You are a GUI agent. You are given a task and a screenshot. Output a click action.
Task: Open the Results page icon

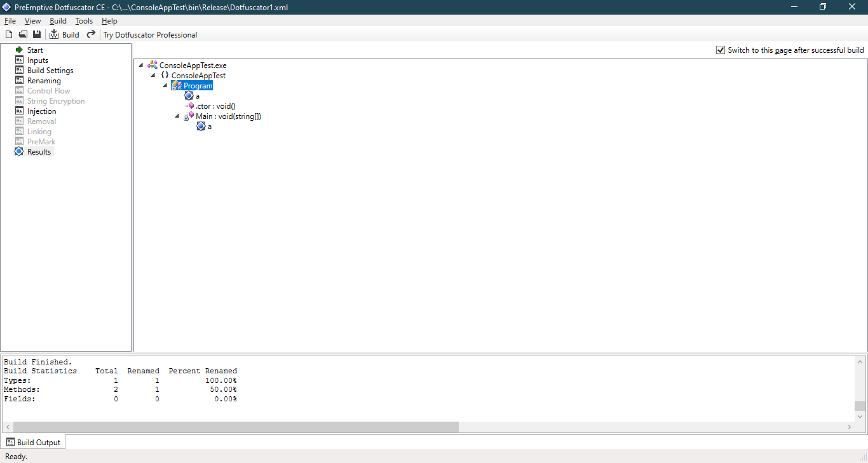20,151
